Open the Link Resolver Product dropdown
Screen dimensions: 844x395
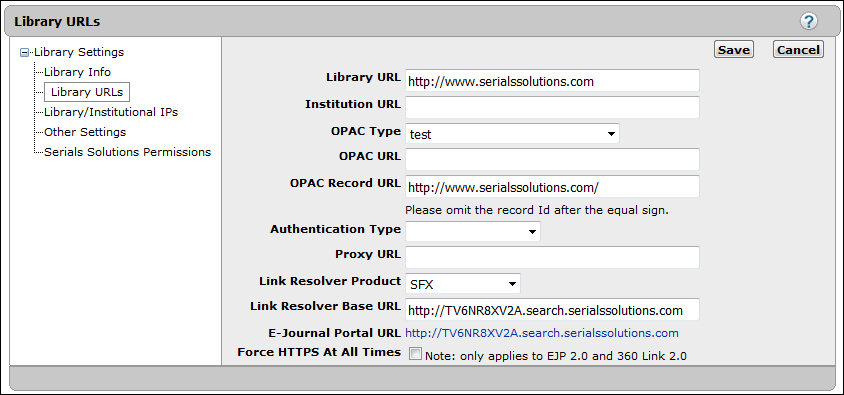coord(463,284)
